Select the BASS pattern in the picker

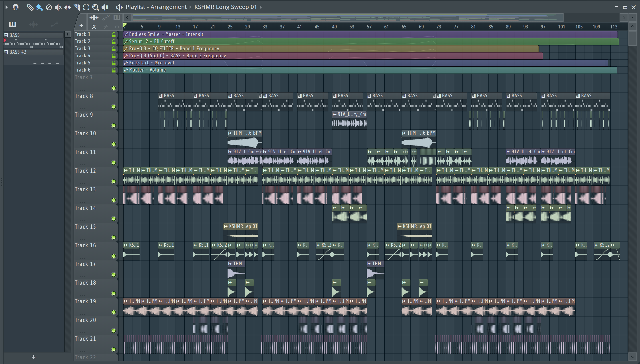point(34,40)
